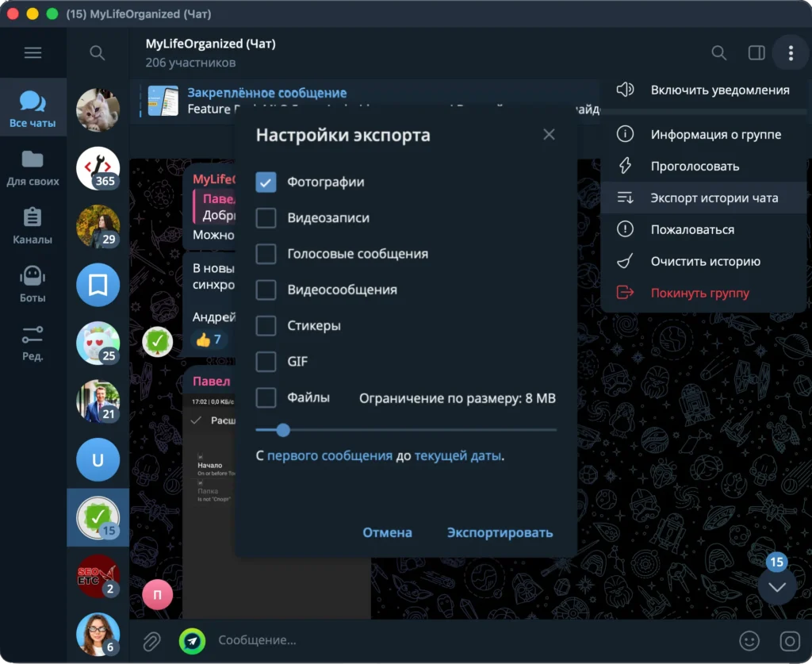812x664 pixels.
Task: Select Покинуть группу menu item
Action: (704, 293)
